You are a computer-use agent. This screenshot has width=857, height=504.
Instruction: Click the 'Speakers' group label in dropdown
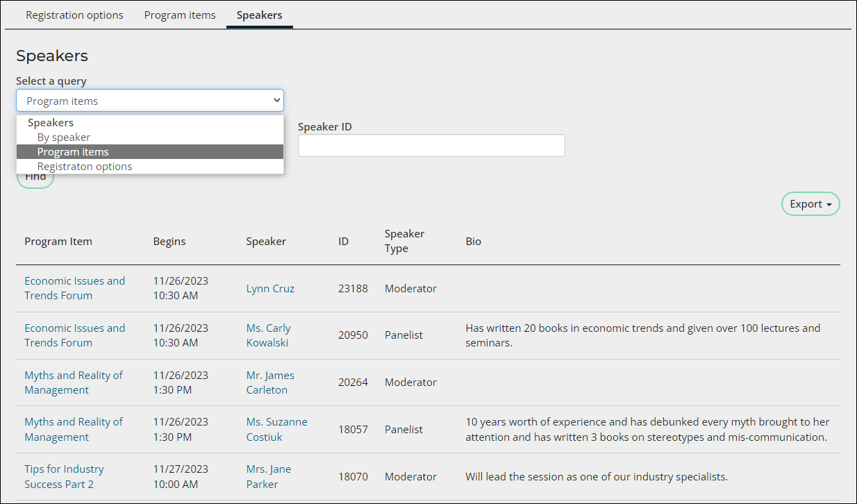click(51, 123)
